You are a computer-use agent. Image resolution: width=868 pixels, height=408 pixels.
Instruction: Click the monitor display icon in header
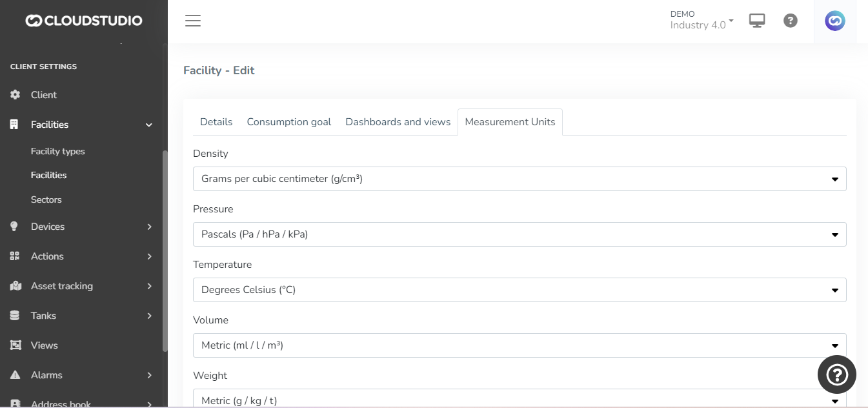click(x=757, y=21)
